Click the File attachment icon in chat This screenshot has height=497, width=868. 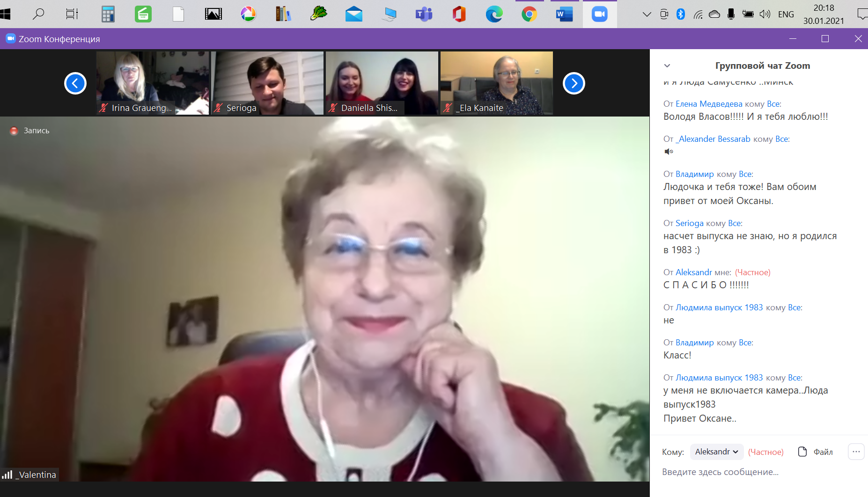[802, 452]
